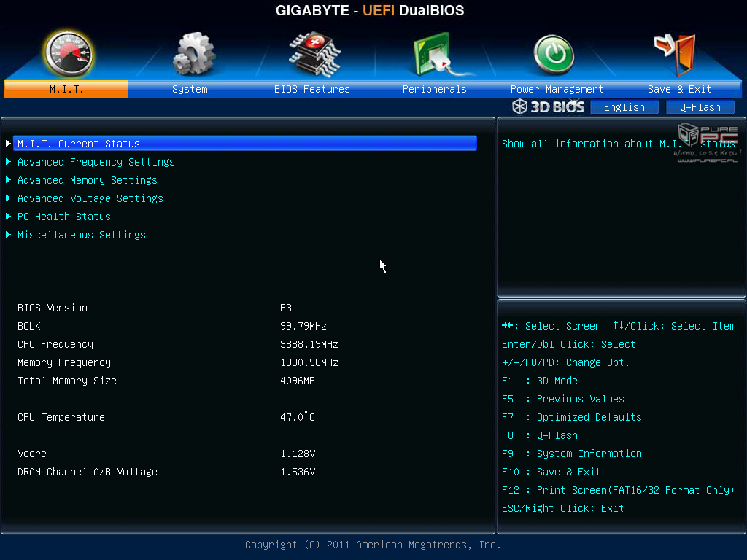
Task: Click the F10 Save & Exit help entry
Action: pos(551,472)
